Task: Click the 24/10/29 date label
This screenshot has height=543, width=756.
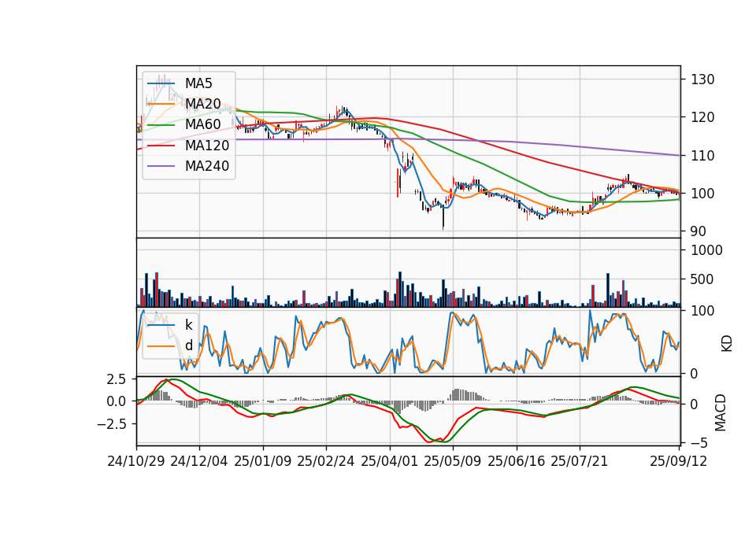Action: coord(136,461)
